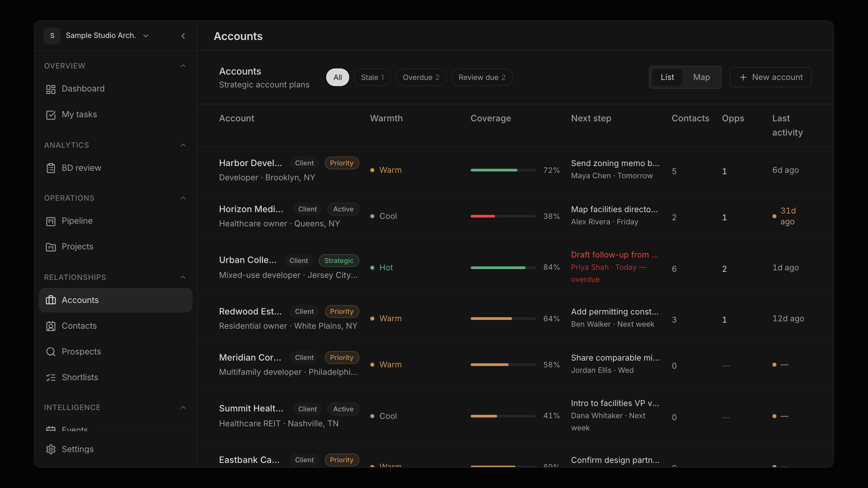Screen dimensions: 868x488
Task: Open the Settings gear icon
Action: [x=51, y=449]
